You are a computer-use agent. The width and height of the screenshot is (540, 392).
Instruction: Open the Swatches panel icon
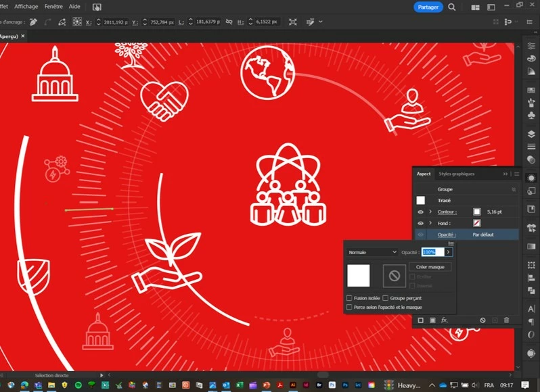tap(531, 90)
